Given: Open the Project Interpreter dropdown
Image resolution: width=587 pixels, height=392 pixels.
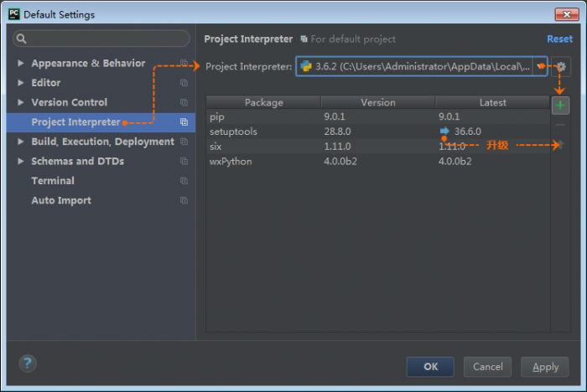Looking at the screenshot, I should pyautogui.click(x=539, y=67).
